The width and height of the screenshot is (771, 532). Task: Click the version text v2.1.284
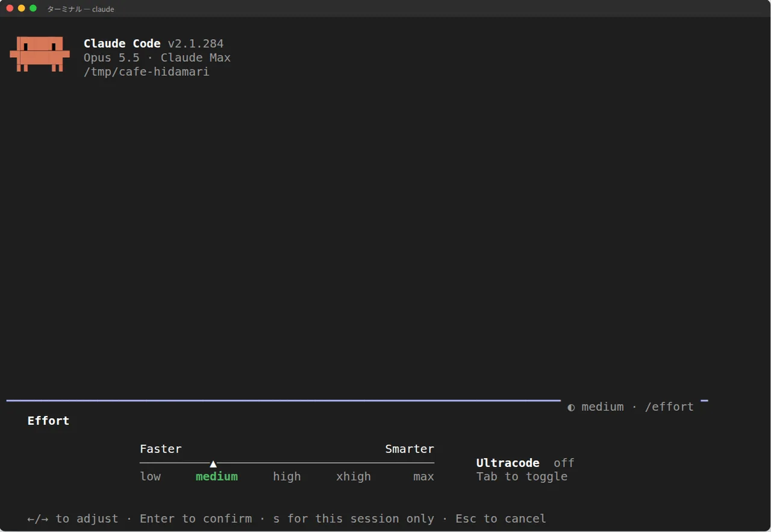[x=196, y=43]
